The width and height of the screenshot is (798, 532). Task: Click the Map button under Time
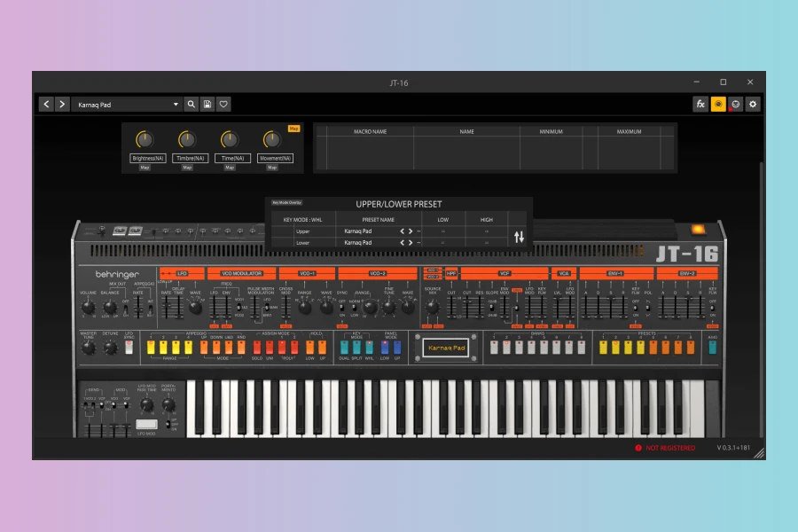click(x=230, y=168)
